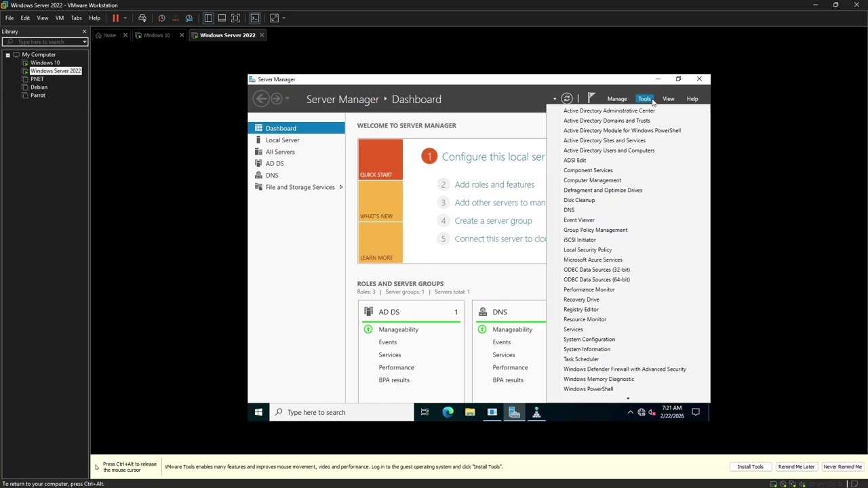Open the Server Manager taskbar icon
Screen dimensions: 868x488
pyautogui.click(x=514, y=412)
